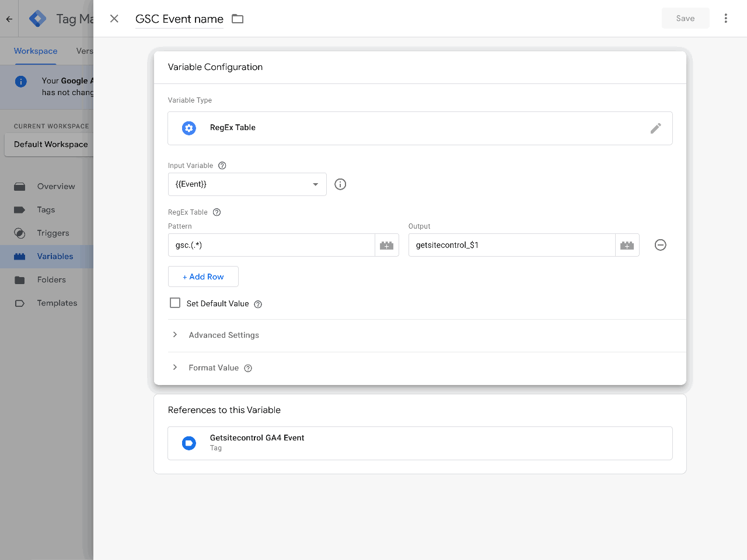This screenshot has width=747, height=560.
Task: Remove the gsc.(.*) regex table row
Action: pos(660,245)
